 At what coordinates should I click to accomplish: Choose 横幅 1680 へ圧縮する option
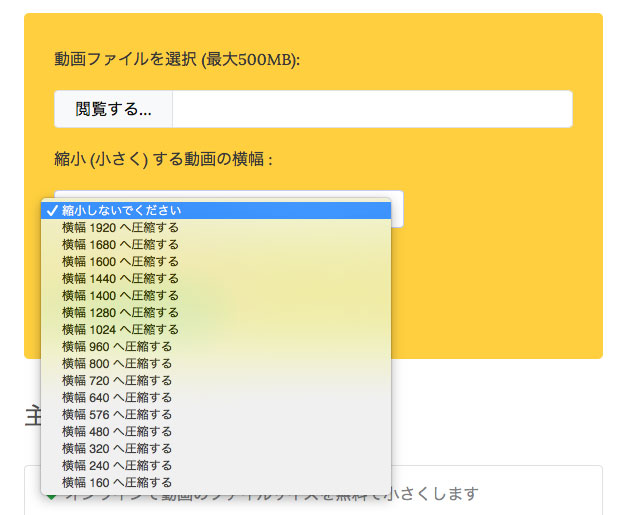pos(120,244)
